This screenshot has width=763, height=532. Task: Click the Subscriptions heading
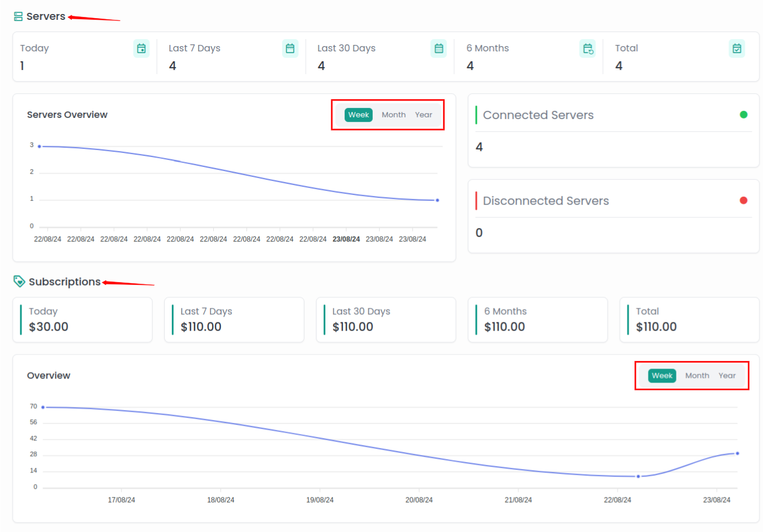coord(64,281)
